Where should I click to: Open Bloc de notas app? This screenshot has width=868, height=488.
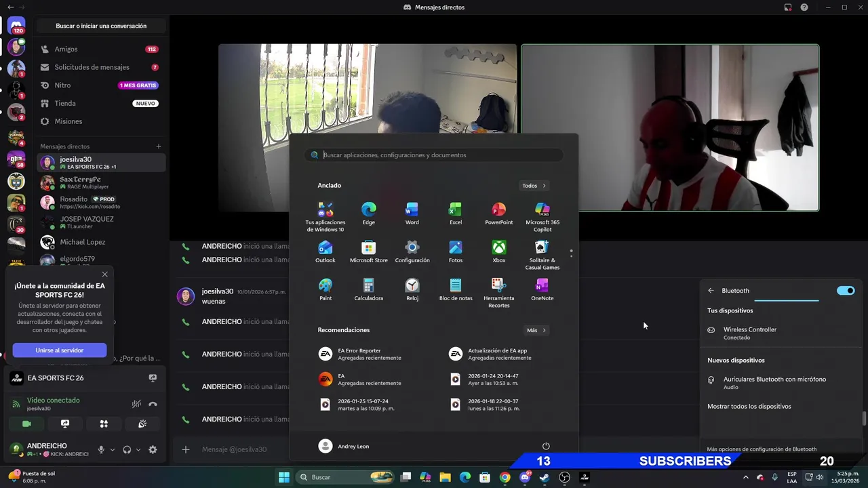(x=455, y=289)
